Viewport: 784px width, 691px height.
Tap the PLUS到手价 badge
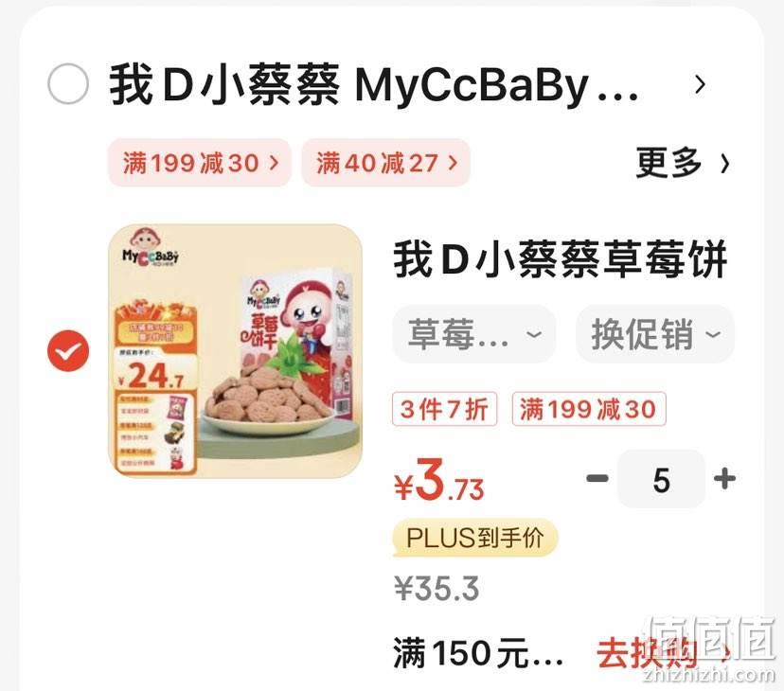[475, 538]
